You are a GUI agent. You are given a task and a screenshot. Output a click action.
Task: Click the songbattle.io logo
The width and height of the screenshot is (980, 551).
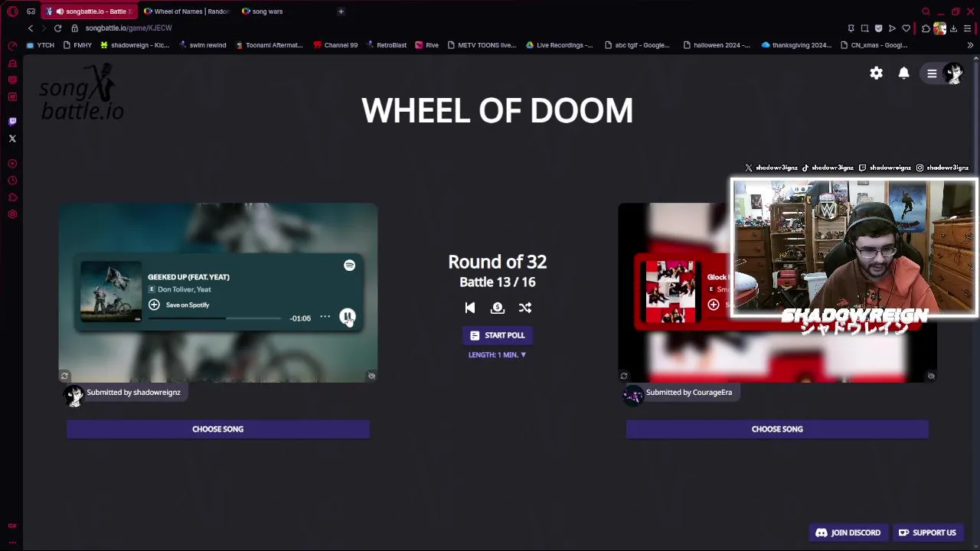(x=81, y=92)
